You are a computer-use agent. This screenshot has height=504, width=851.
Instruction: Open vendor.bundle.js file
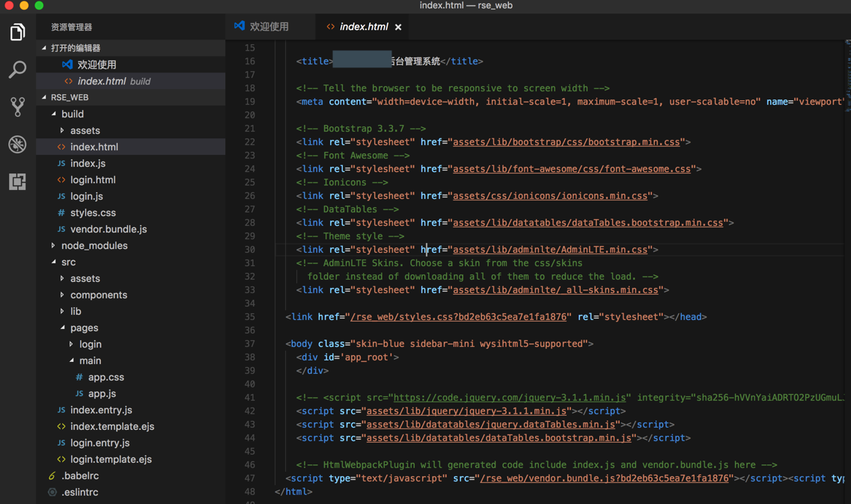pyautogui.click(x=108, y=229)
